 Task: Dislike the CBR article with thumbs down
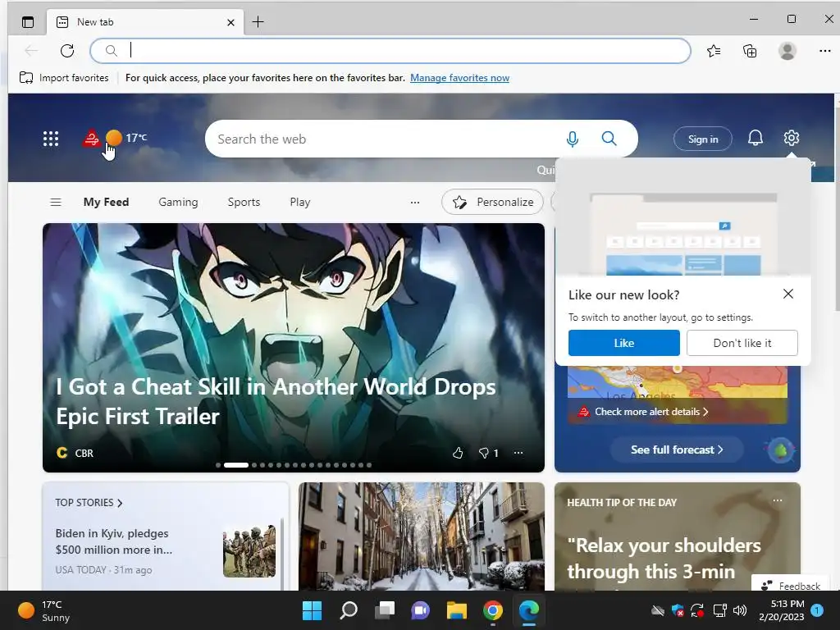pyautogui.click(x=483, y=453)
